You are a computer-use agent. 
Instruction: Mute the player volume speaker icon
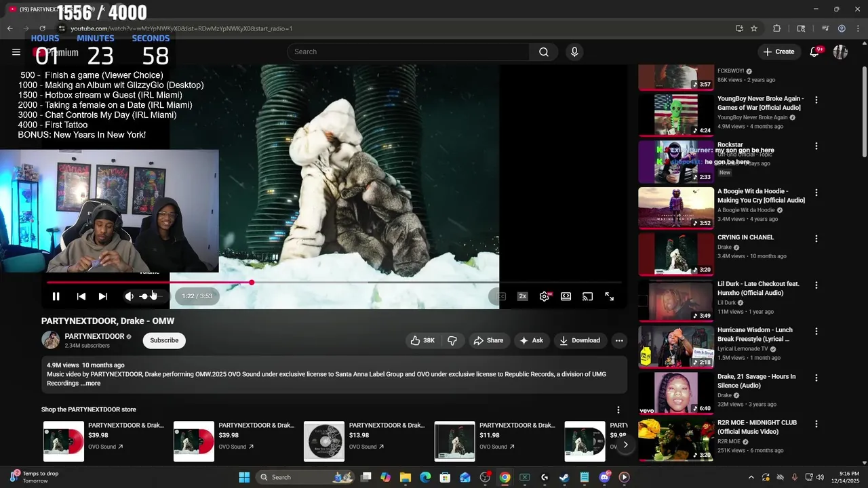click(x=129, y=296)
